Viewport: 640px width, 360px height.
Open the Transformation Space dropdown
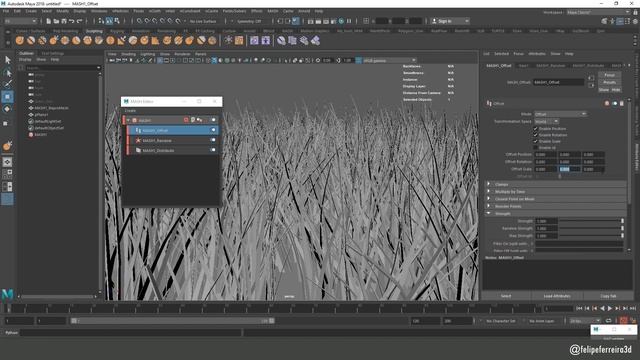(x=546, y=122)
